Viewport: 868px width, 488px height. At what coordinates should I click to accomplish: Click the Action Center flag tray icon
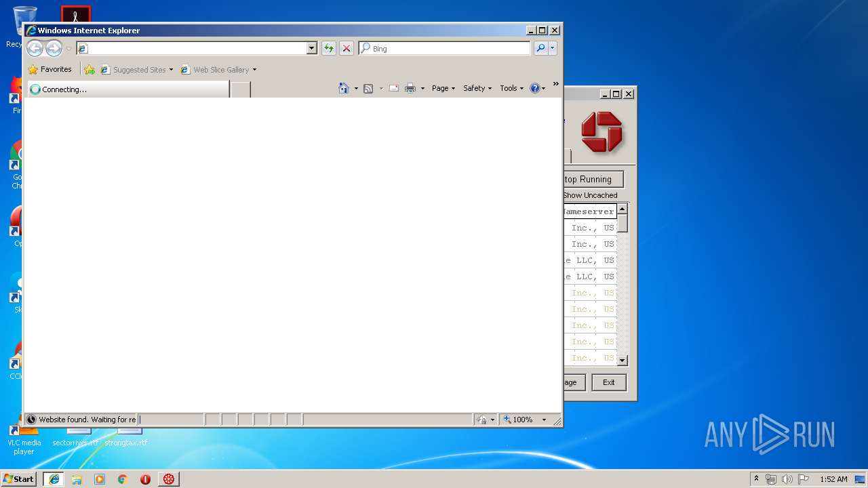(804, 479)
